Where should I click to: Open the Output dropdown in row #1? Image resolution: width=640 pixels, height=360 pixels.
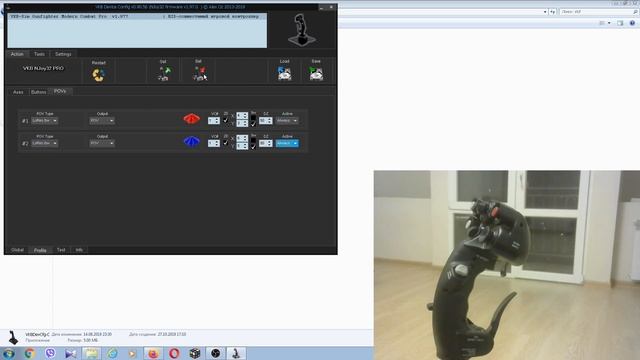[x=102, y=121]
